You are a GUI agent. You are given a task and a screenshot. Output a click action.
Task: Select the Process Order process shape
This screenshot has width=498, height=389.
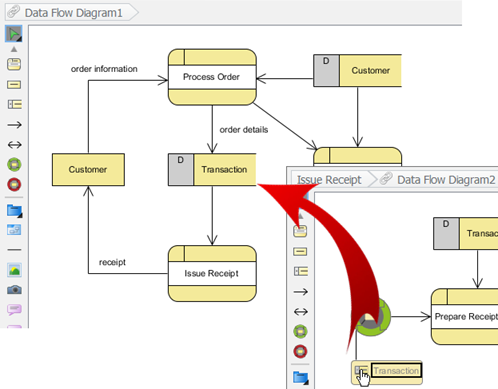tap(212, 77)
